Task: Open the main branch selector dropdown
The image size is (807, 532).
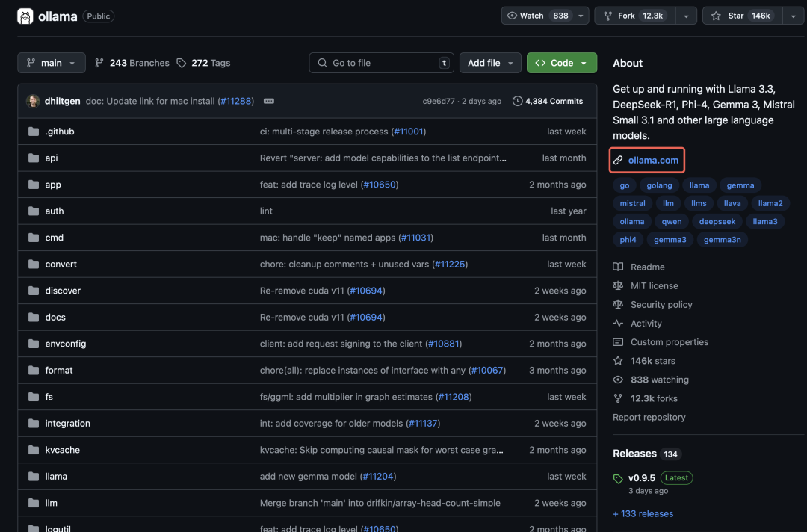Action: click(52, 63)
